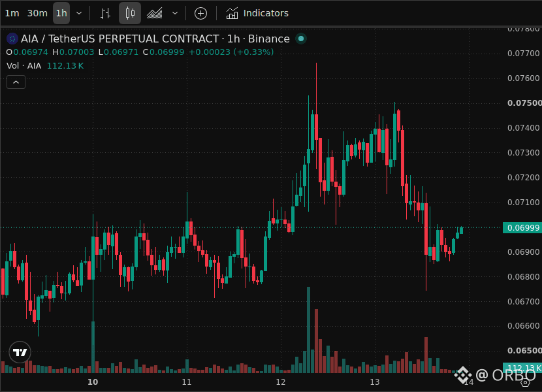Click the high price value 0.07003
Viewport: 542px width, 392px height.
pyautogui.click(x=77, y=52)
